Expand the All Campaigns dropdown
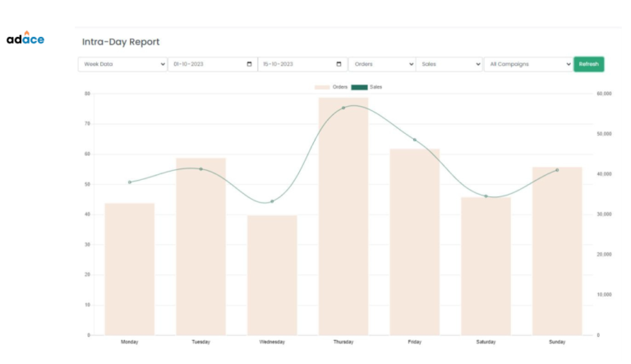Viewport: 631px width, 364px height. [527, 64]
